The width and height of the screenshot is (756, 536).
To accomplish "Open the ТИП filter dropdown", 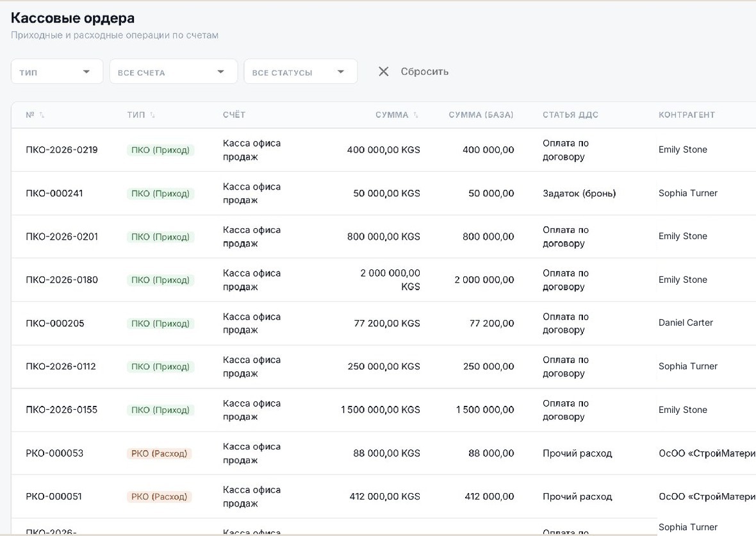I will 57,71.
